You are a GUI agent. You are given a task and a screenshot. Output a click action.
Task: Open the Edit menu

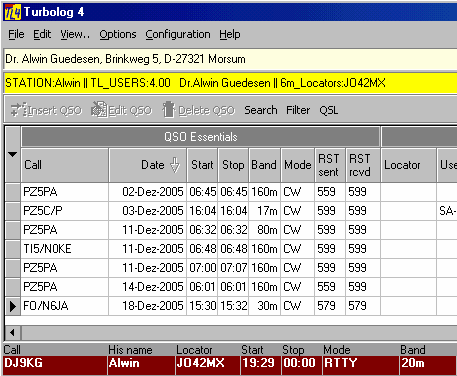tap(42, 34)
